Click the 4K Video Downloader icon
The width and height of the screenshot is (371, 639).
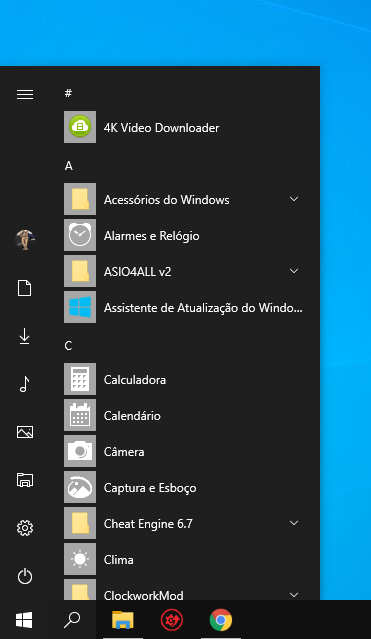point(80,127)
